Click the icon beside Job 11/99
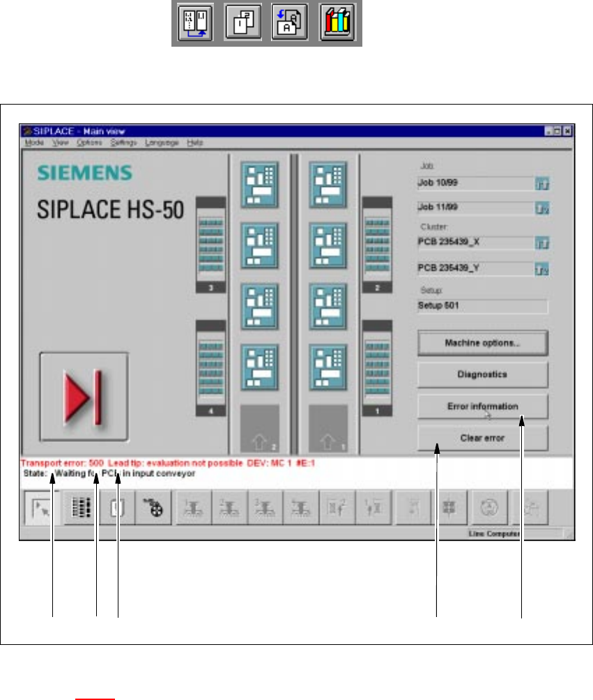Screen dimensions: 593x700 coord(542,208)
